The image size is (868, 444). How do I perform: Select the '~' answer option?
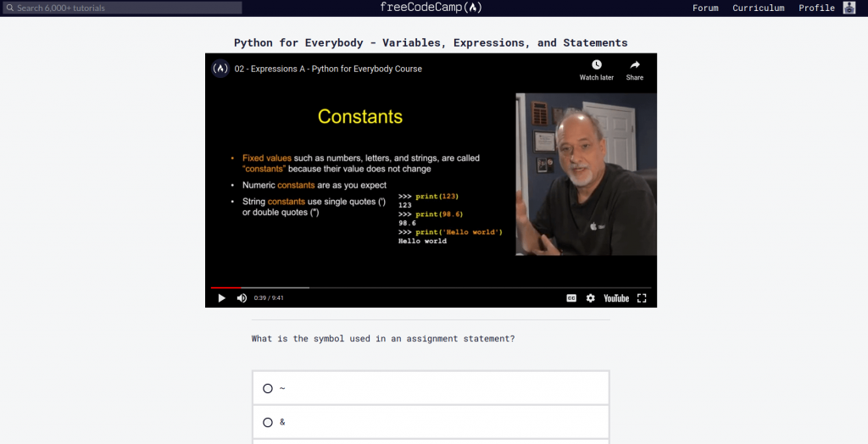(x=431, y=388)
